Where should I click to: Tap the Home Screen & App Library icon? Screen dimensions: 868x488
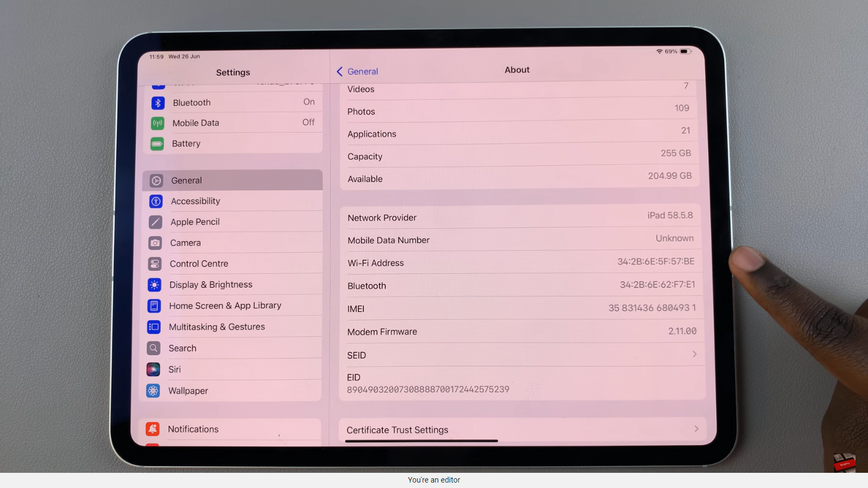tap(154, 306)
